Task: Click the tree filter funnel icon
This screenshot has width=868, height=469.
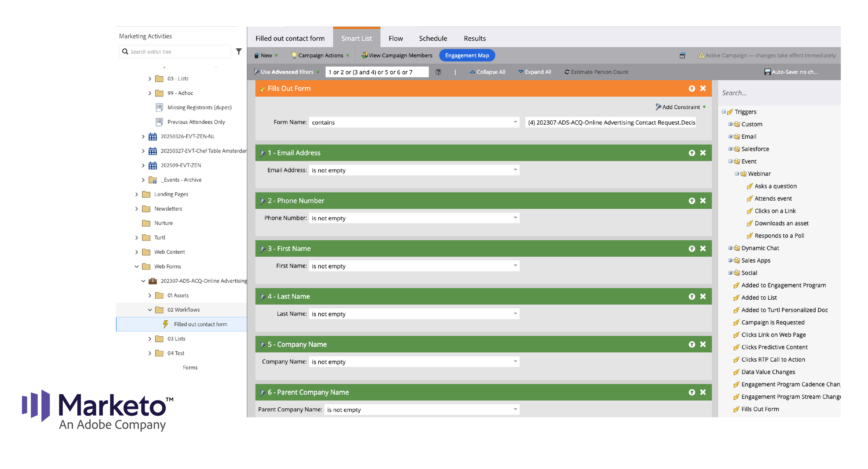Action: 239,51
